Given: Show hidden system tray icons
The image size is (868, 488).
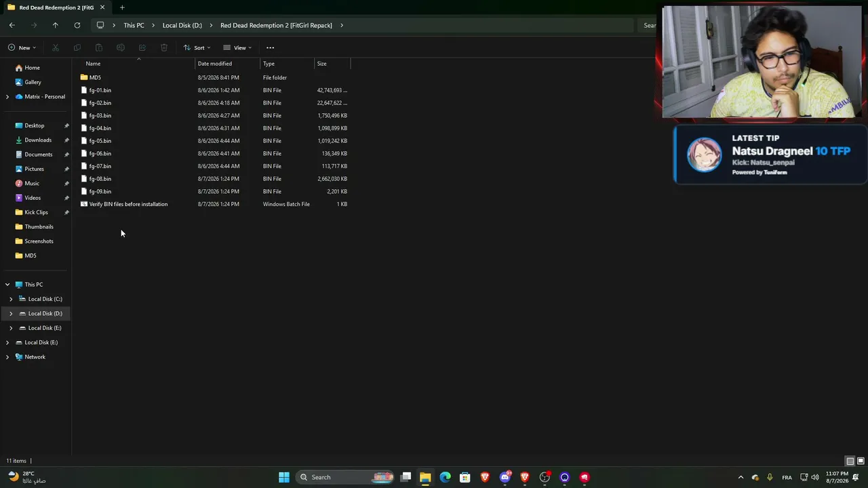Looking at the screenshot, I should click(741, 477).
